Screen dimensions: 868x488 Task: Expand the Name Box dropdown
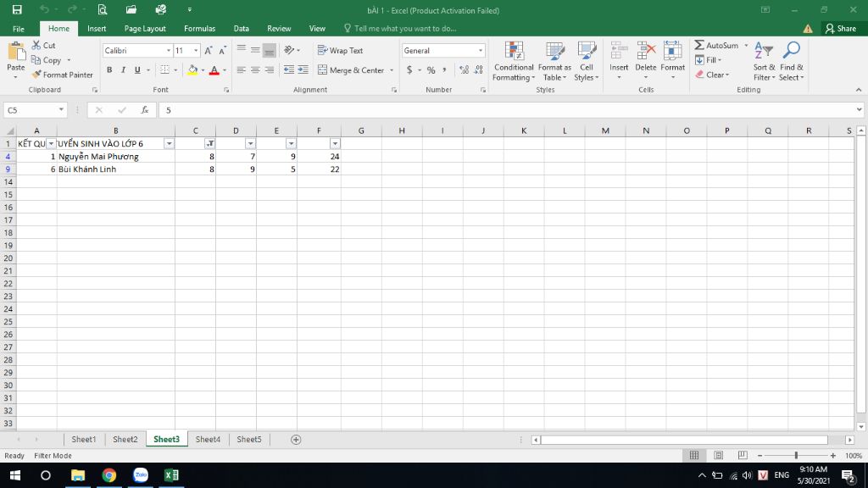point(61,110)
